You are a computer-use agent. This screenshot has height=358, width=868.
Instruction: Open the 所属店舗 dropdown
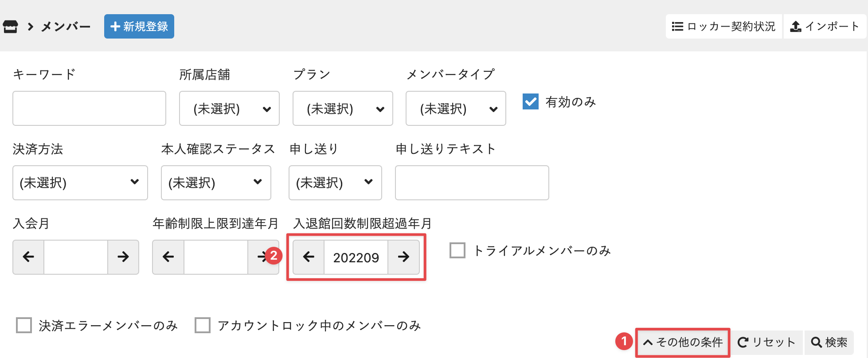coord(229,109)
